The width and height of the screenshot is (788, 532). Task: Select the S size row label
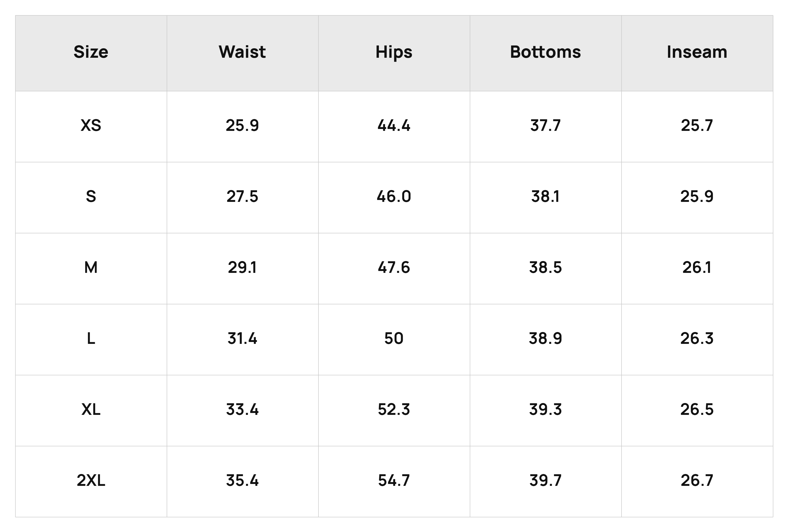tap(91, 196)
